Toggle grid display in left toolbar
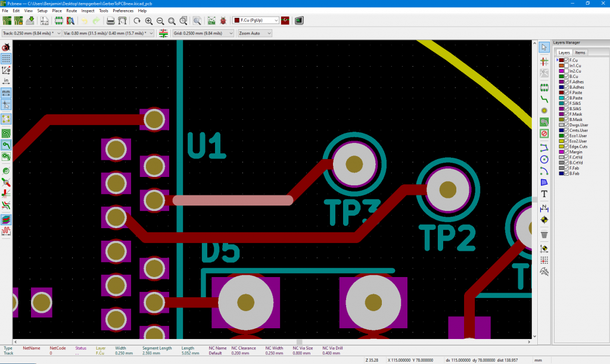The width and height of the screenshot is (610, 364). tap(6, 58)
